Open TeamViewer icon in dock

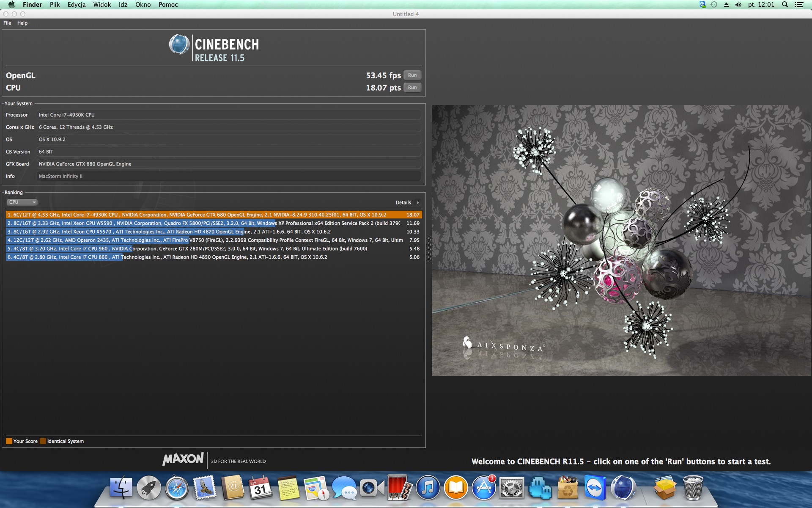click(595, 488)
